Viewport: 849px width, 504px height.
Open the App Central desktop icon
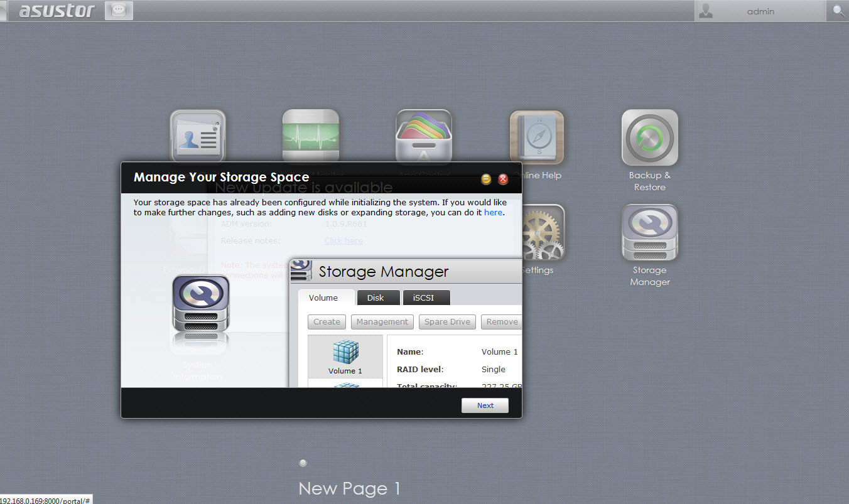(423, 137)
